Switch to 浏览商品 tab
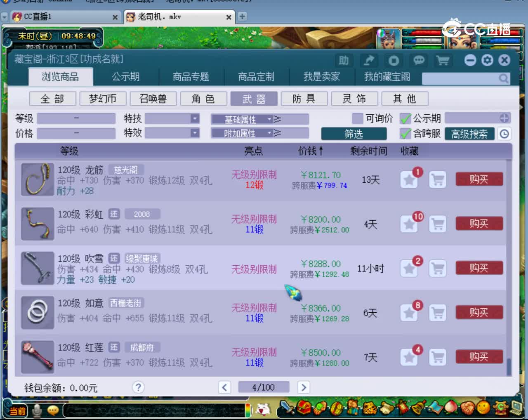This screenshot has width=528, height=420. (x=60, y=77)
